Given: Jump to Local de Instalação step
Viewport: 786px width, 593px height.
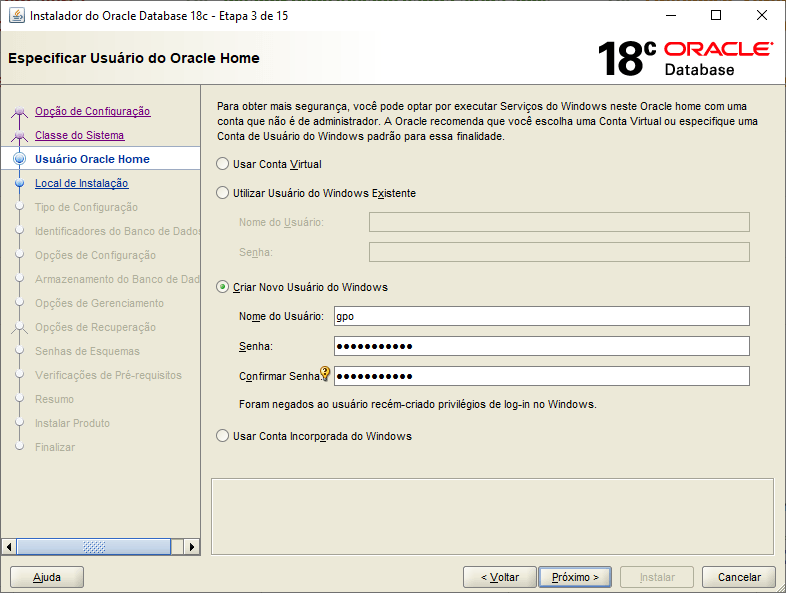Looking at the screenshot, I should click(81, 183).
